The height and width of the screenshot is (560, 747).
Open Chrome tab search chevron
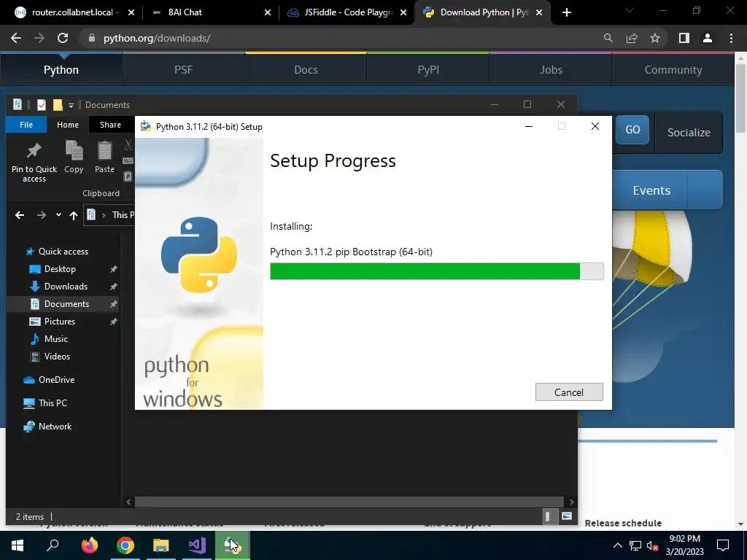click(x=630, y=10)
